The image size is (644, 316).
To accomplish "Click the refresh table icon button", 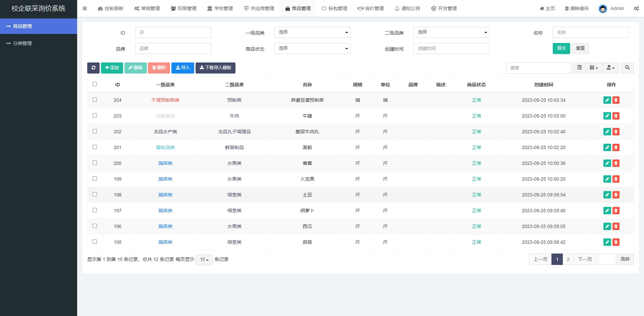I will click(x=93, y=68).
